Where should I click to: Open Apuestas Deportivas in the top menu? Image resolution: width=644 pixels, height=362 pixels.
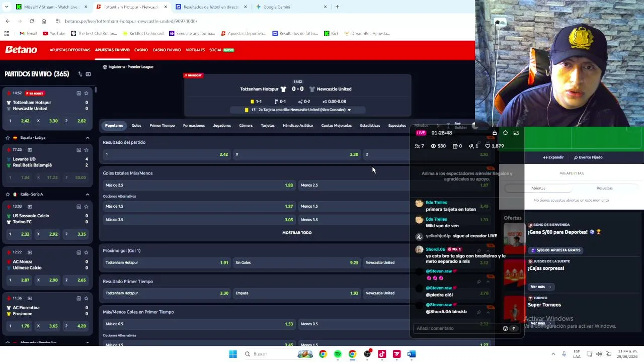[x=70, y=50]
